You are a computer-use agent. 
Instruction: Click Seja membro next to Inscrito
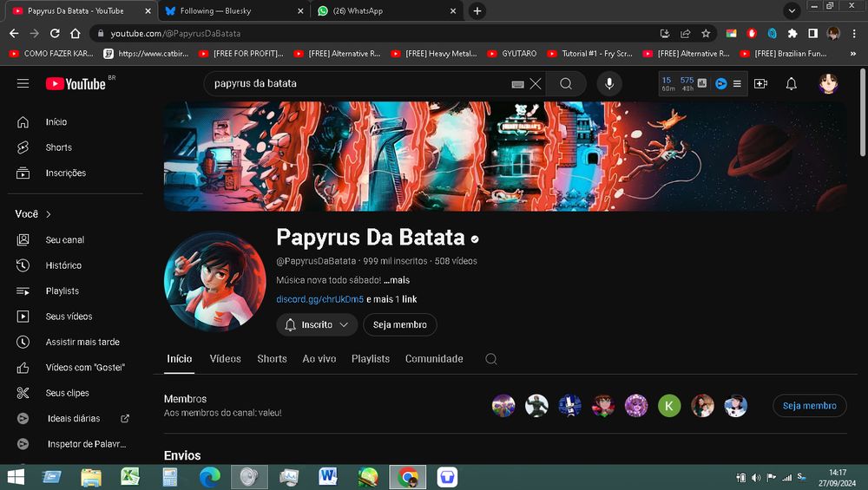point(399,324)
